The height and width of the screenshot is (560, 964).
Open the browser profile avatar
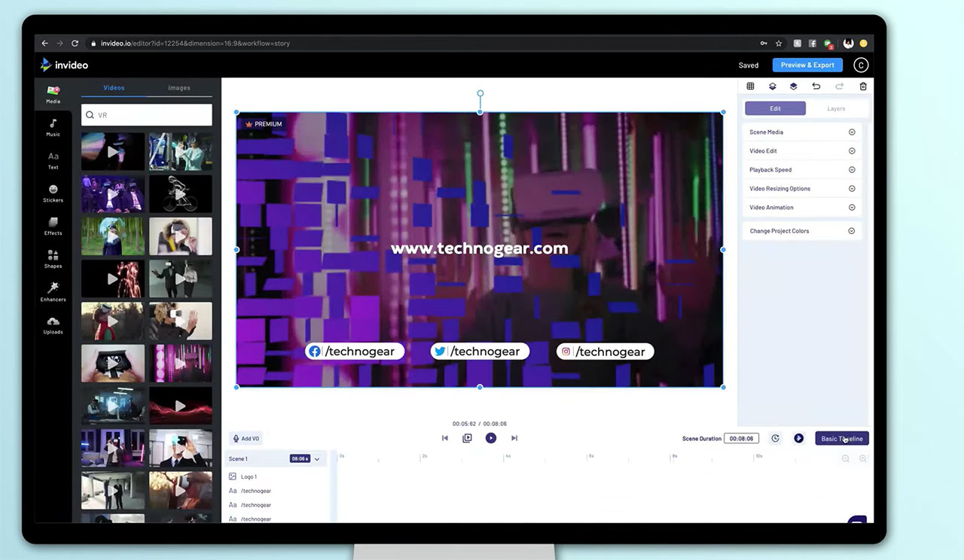click(848, 44)
